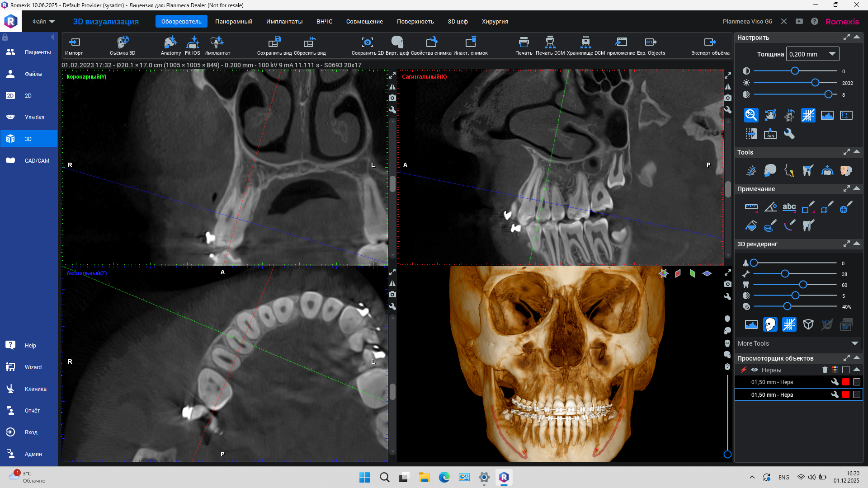Screen dimensions: 868x488
Task: Click the Экспорт объёма export icon
Action: point(710,43)
